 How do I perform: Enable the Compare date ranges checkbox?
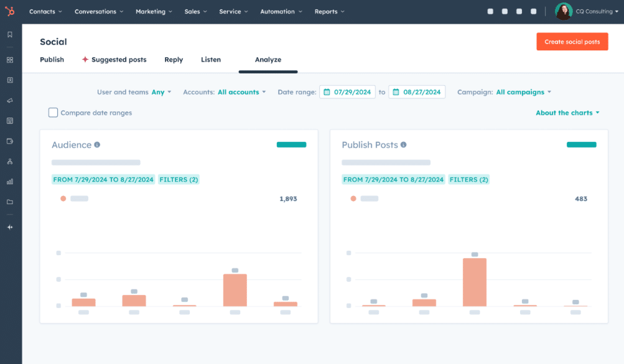[54, 113]
